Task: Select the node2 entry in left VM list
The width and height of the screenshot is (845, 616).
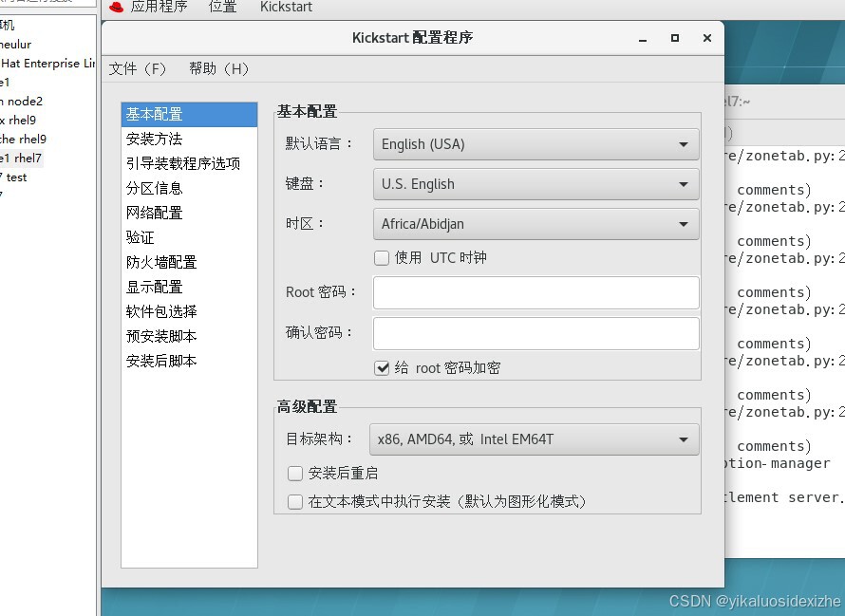Action: 22,102
